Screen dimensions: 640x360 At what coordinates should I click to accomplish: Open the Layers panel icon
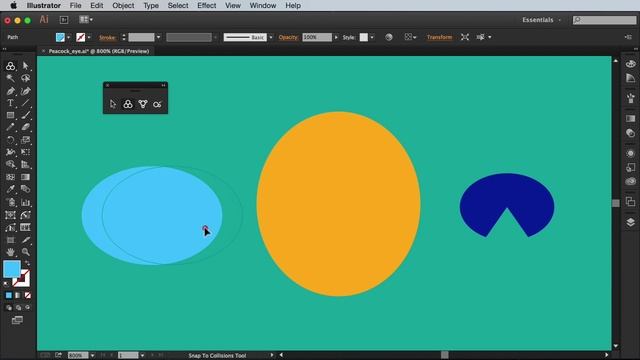(x=631, y=222)
